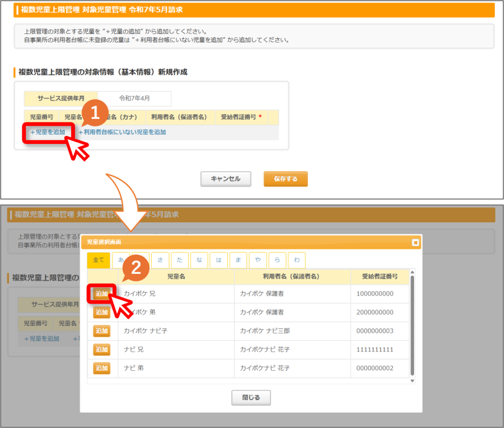Viewport: 504px width, 428px height.
Task: Switch to the さ kana tab
Action: click(160, 260)
